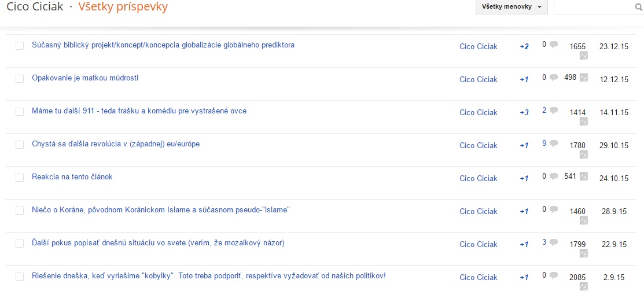Screen dimensions: 644x298
Task: Click views stats icon next to 498
Action: coord(584,78)
